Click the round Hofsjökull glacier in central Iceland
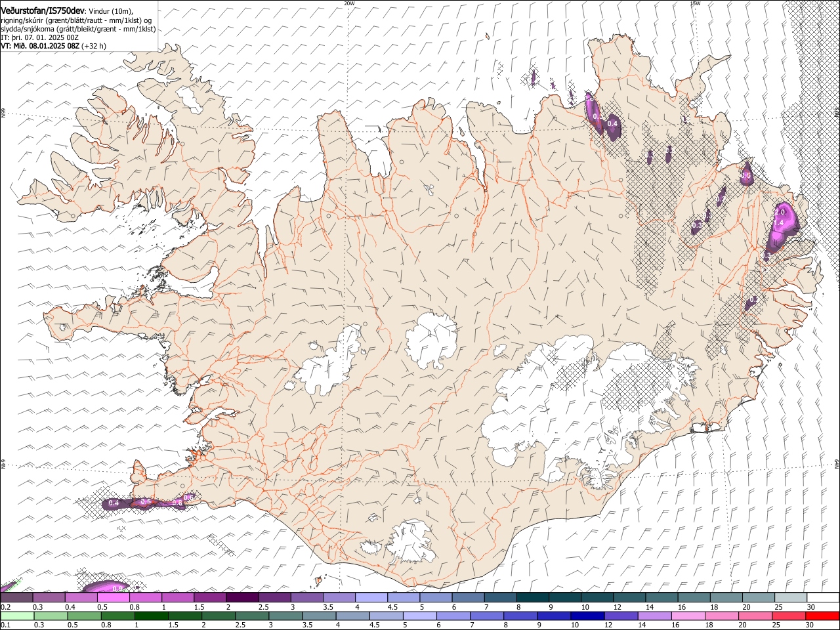This screenshot has width=840, height=630. coord(431,340)
